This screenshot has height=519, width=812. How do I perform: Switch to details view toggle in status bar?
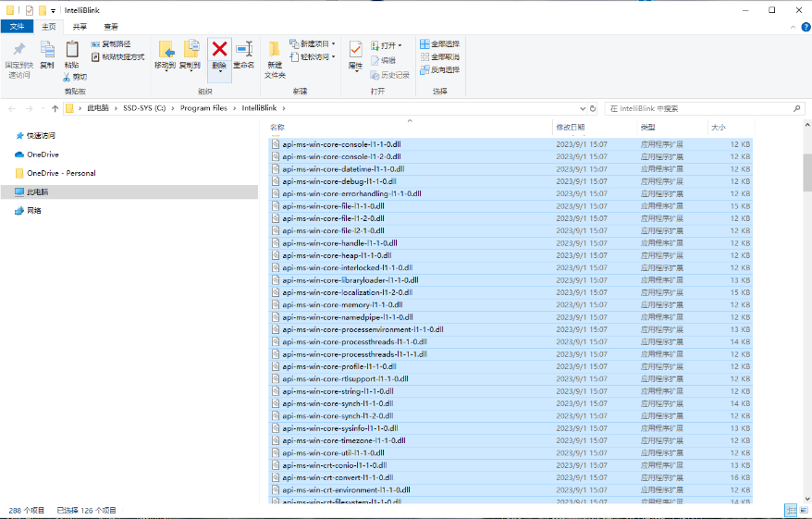click(791, 510)
